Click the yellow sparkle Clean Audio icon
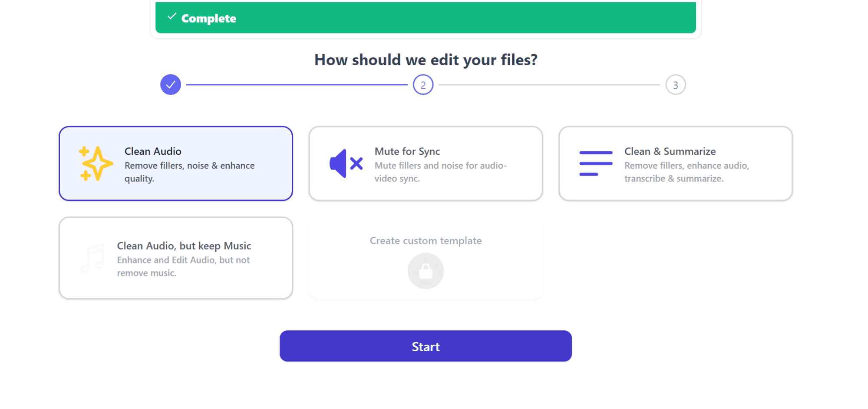This screenshot has width=868, height=409. click(x=96, y=163)
